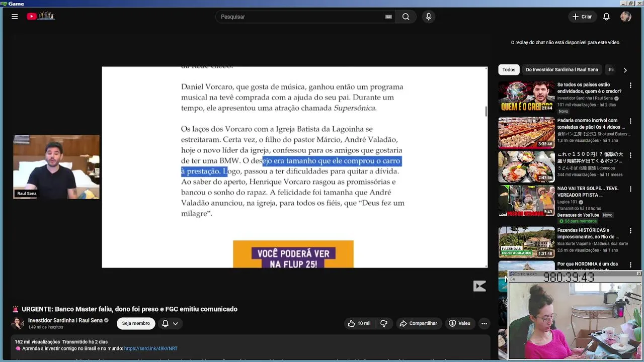The image size is (644, 362).
Task: Click the '1,49 mi de inscritos' text
Action: coord(46,327)
